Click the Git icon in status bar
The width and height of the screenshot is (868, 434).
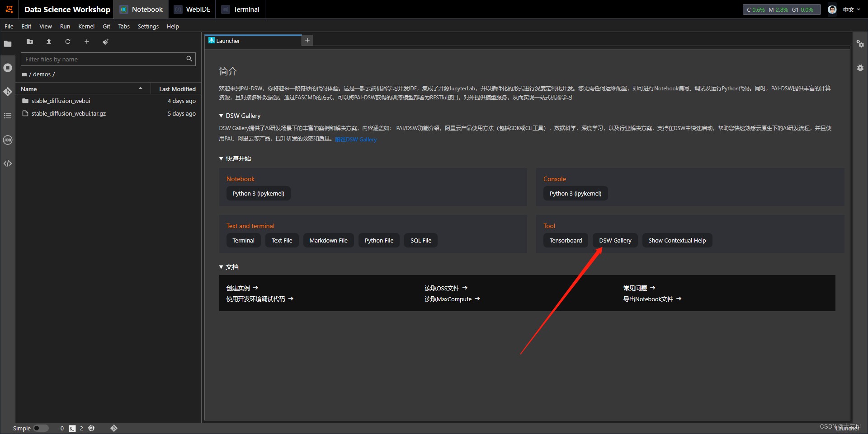point(114,428)
